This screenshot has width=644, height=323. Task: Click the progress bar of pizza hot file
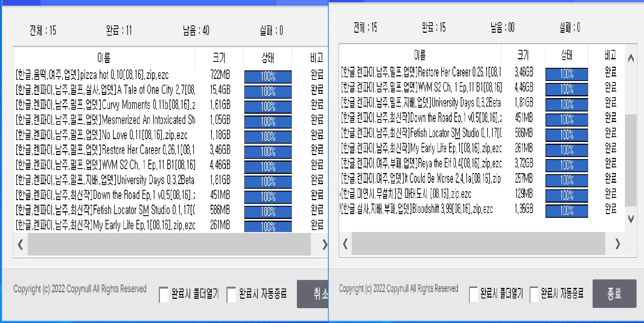pos(268,76)
